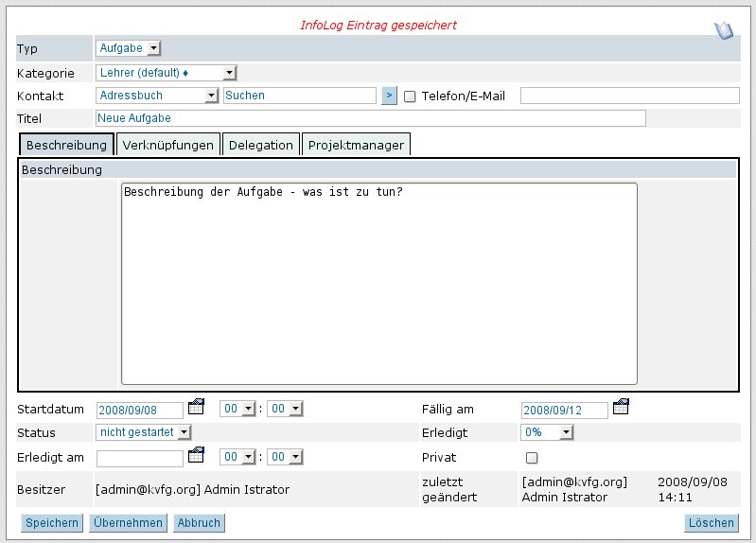This screenshot has width=756, height=543.
Task: Open the Fällig am calendar picker
Action: click(x=621, y=408)
